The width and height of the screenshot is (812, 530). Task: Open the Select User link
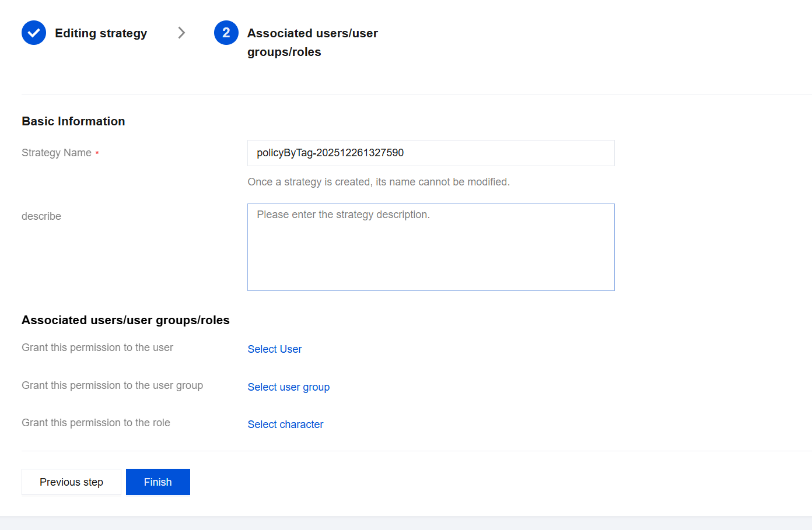(x=275, y=349)
